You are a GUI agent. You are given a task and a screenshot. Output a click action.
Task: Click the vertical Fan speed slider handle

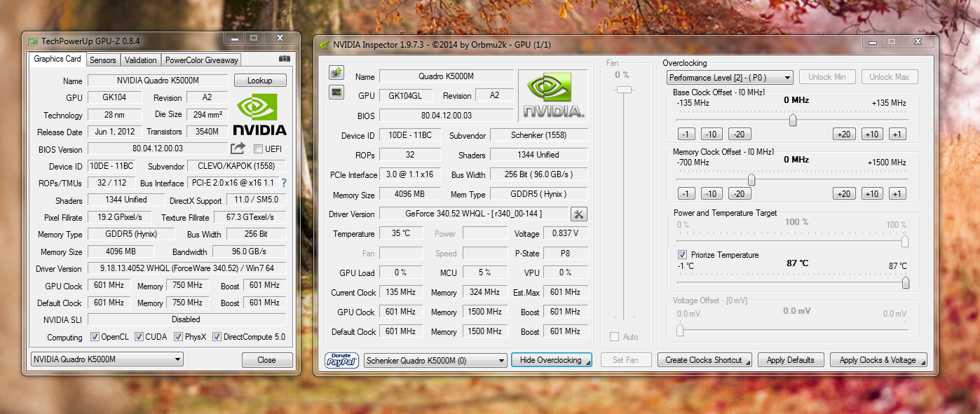624,90
